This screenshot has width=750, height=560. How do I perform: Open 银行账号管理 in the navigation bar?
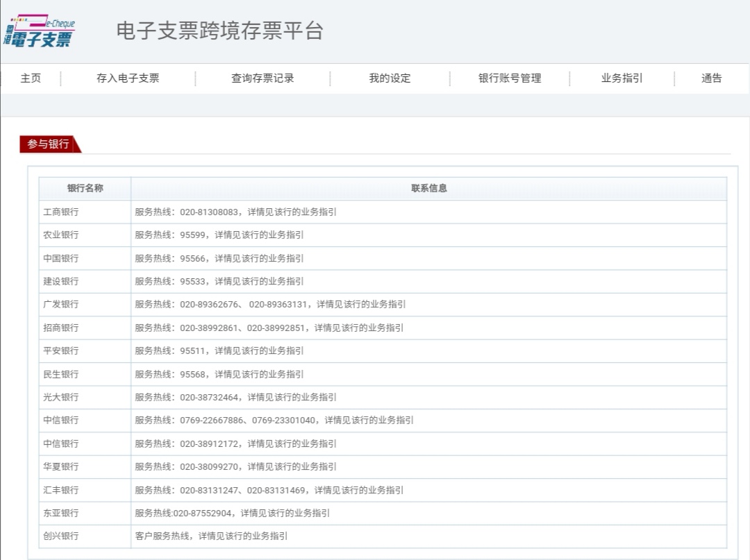coord(510,78)
